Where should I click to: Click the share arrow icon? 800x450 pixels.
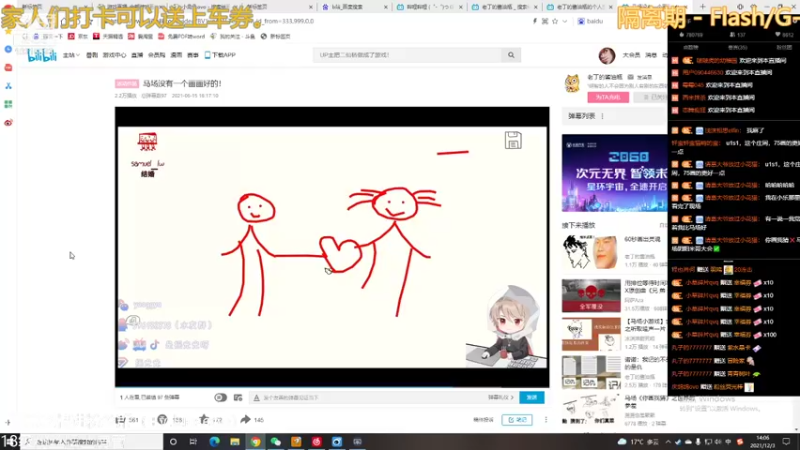tap(245, 419)
